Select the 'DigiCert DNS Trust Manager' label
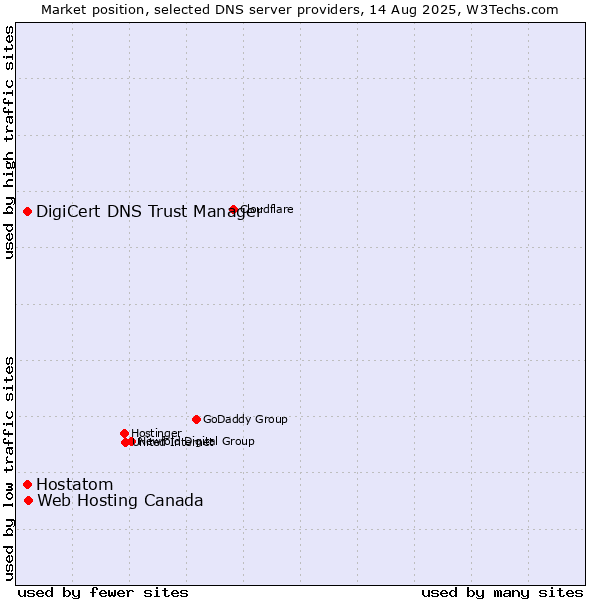The height and width of the screenshot is (600, 600). pos(149,212)
